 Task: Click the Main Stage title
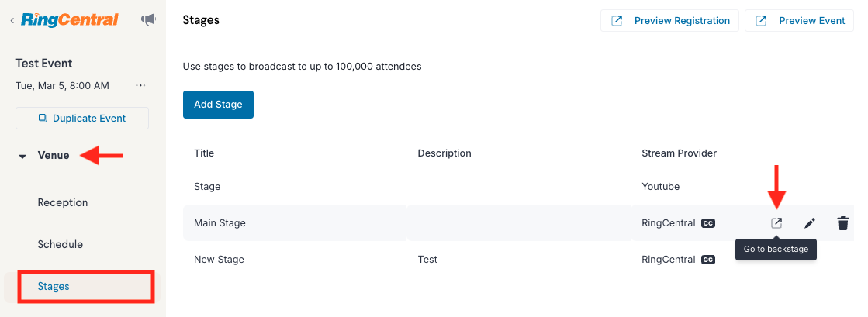pyautogui.click(x=220, y=223)
